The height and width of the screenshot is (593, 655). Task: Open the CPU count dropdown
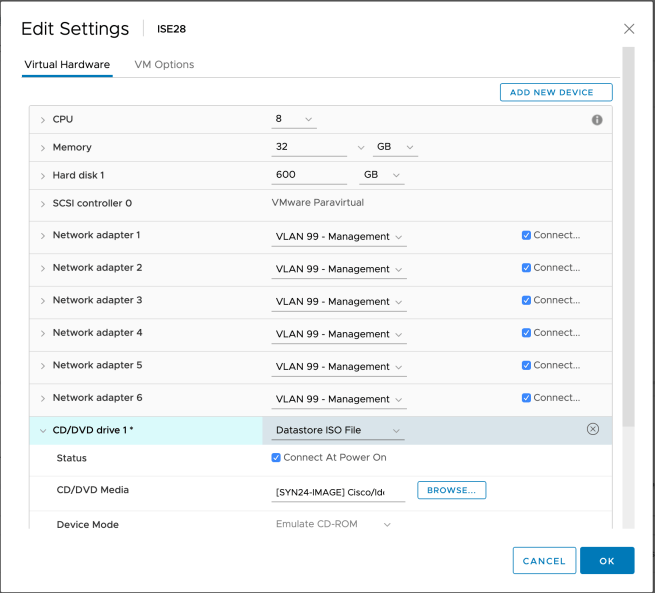[294, 119]
